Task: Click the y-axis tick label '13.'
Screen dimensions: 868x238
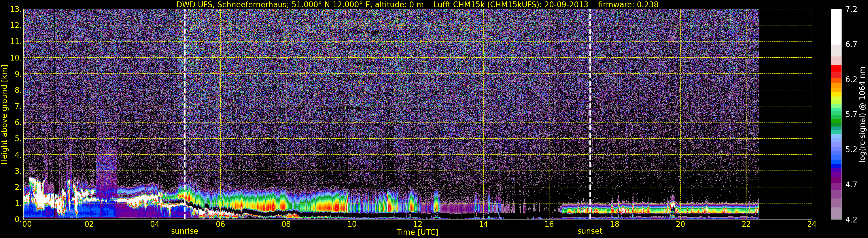Action: pos(16,10)
